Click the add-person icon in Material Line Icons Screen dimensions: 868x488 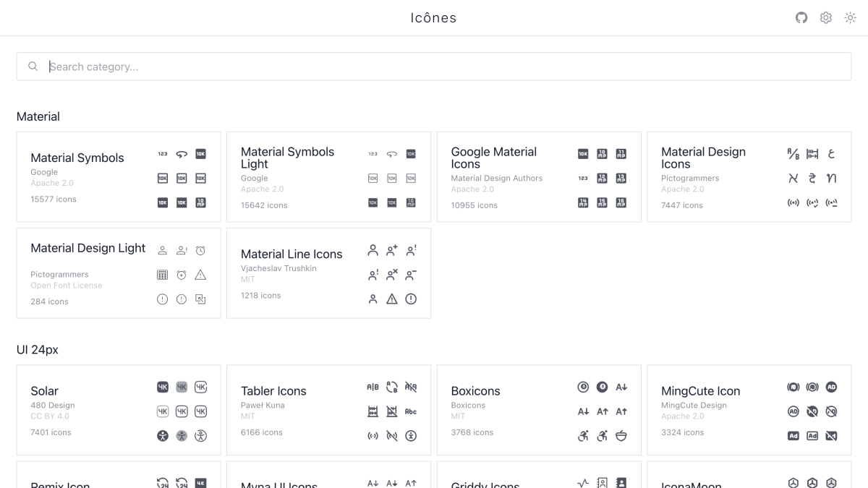pos(392,250)
